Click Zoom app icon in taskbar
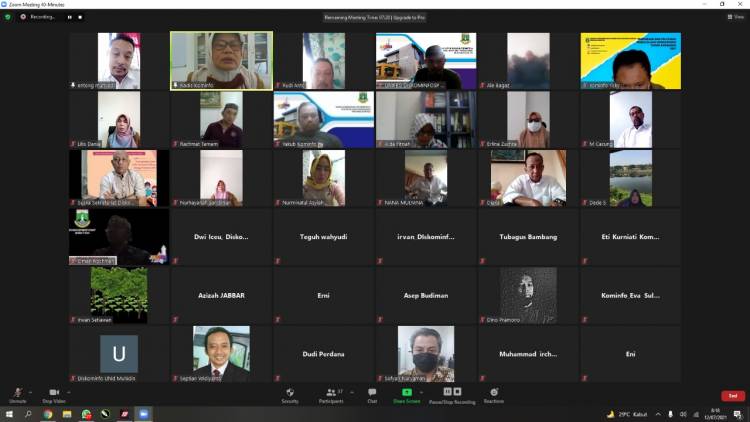The image size is (750, 422). click(143, 414)
